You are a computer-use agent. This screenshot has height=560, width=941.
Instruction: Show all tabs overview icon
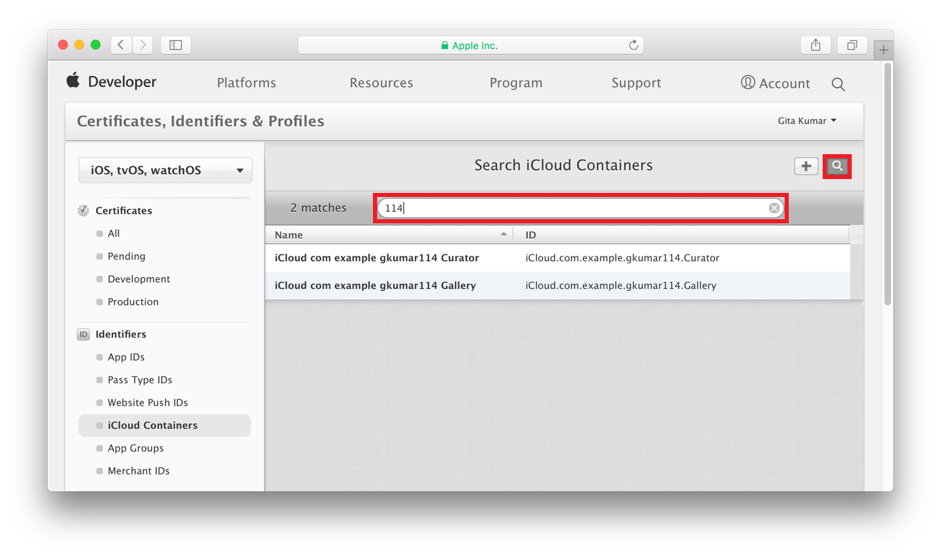[x=852, y=45]
